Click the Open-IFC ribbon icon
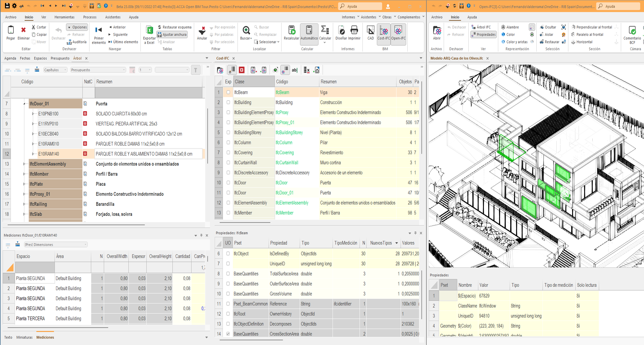Image resolution: width=644 pixels, height=345 pixels. pyautogui.click(x=398, y=31)
